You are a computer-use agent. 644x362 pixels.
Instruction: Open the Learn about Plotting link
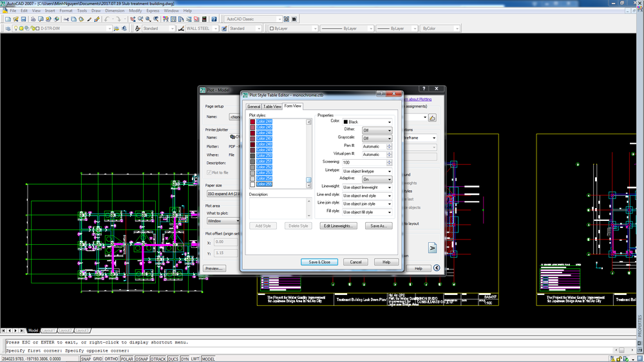click(418, 99)
